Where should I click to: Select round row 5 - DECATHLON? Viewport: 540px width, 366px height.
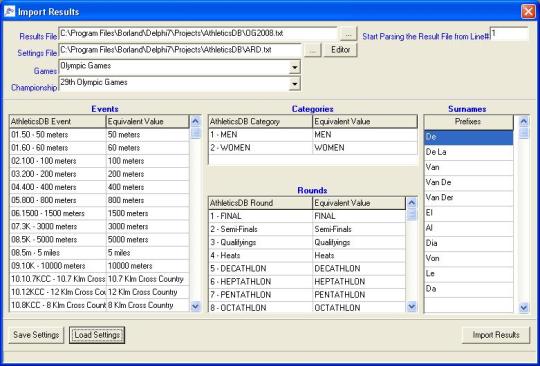click(x=307, y=269)
